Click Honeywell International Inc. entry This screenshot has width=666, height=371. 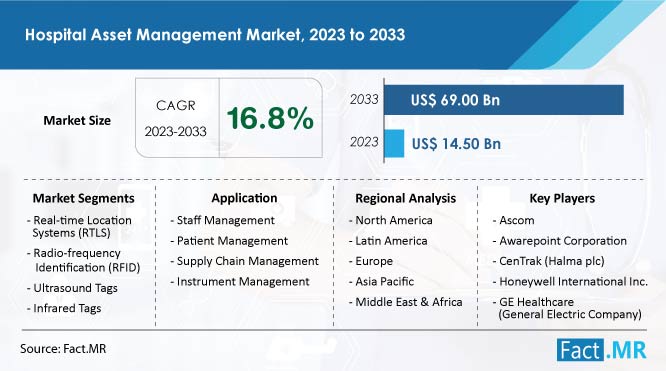click(570, 281)
